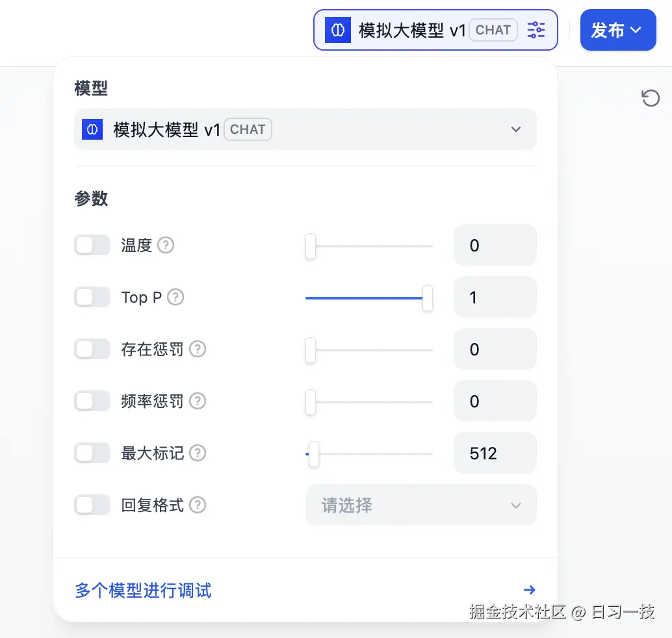Image resolution: width=672 pixels, height=638 pixels.
Task: Click the model settings sliders icon
Action: (x=536, y=30)
